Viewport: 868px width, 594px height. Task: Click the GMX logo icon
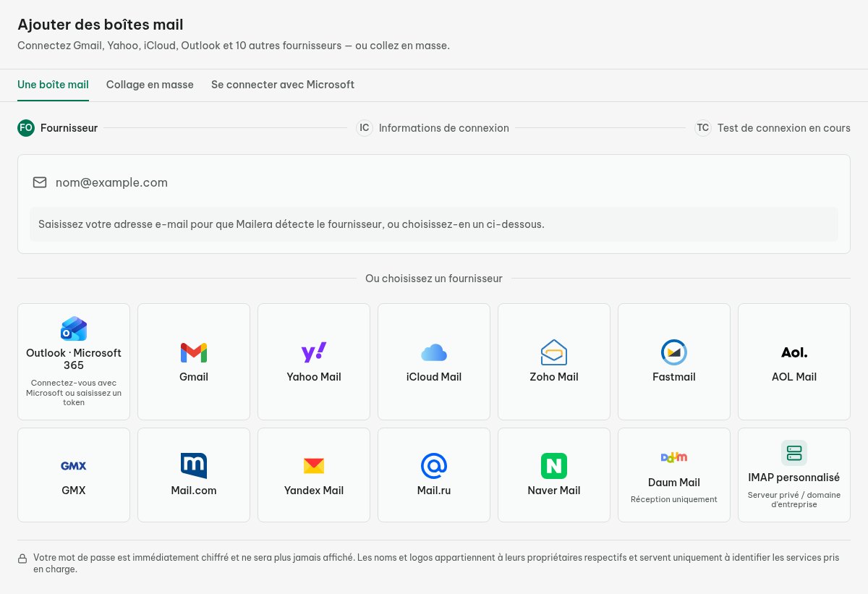[x=74, y=466]
